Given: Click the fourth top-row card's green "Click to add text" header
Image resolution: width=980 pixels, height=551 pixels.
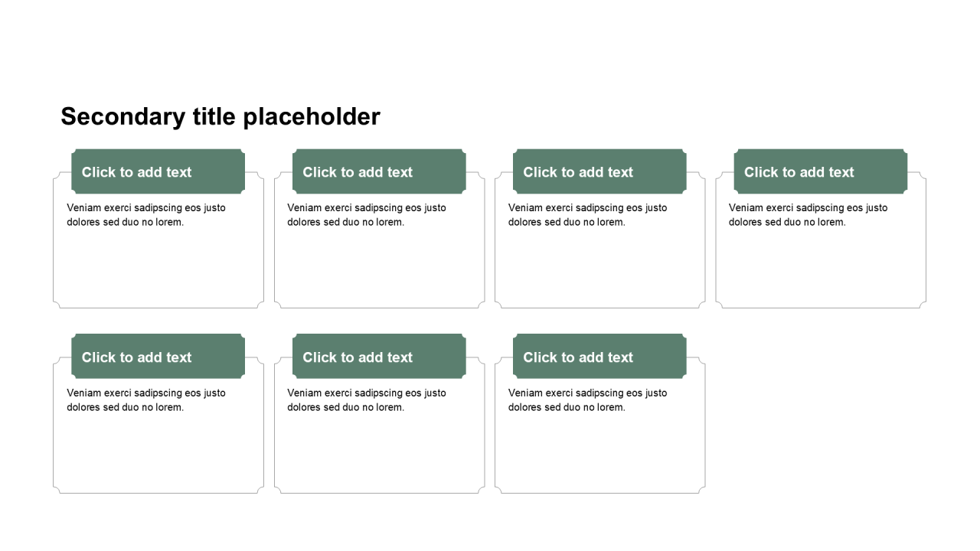Looking at the screenshot, I should click(x=820, y=171).
